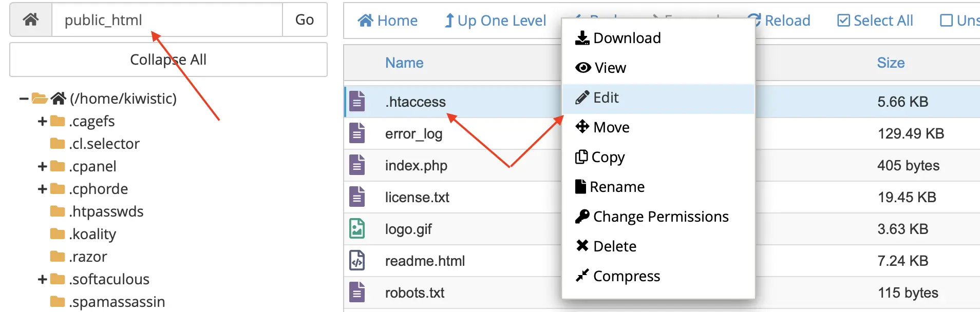Click the robots.txt file icon
The image size is (980, 312).
[357, 292]
